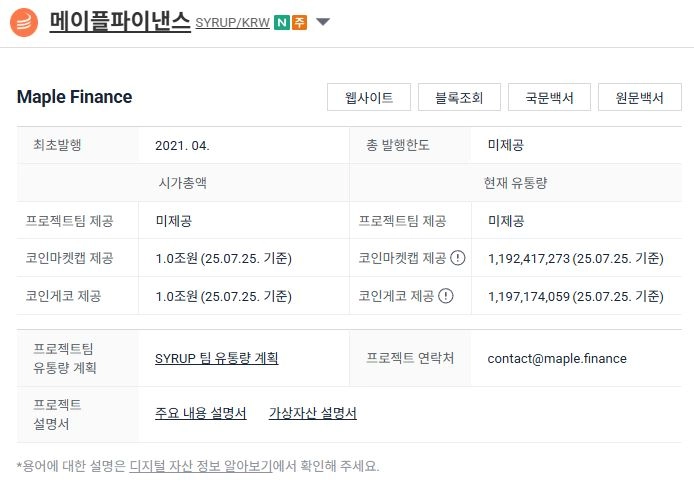Click the Maple Finance heading text
694x485 pixels.
tap(74, 97)
